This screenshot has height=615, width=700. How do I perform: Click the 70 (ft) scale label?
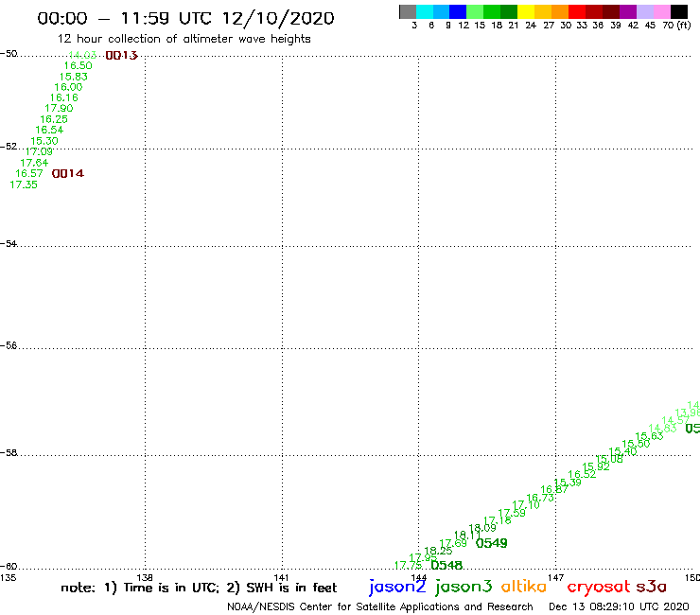click(676, 26)
